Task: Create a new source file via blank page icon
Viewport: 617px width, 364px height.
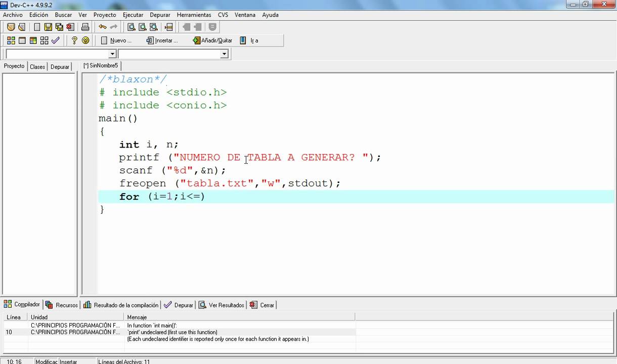Action: pos(37,27)
